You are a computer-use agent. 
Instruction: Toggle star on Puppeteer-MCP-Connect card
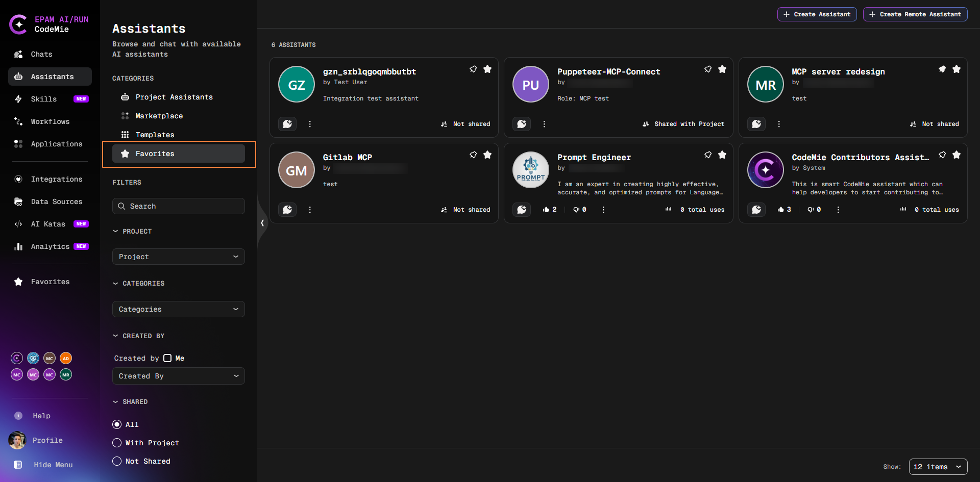pyautogui.click(x=722, y=69)
